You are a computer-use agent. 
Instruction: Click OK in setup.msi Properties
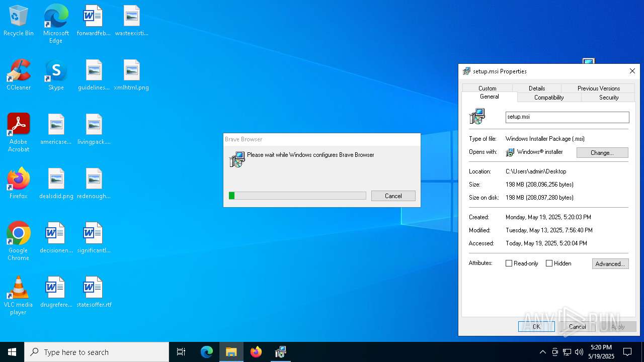tap(536, 326)
